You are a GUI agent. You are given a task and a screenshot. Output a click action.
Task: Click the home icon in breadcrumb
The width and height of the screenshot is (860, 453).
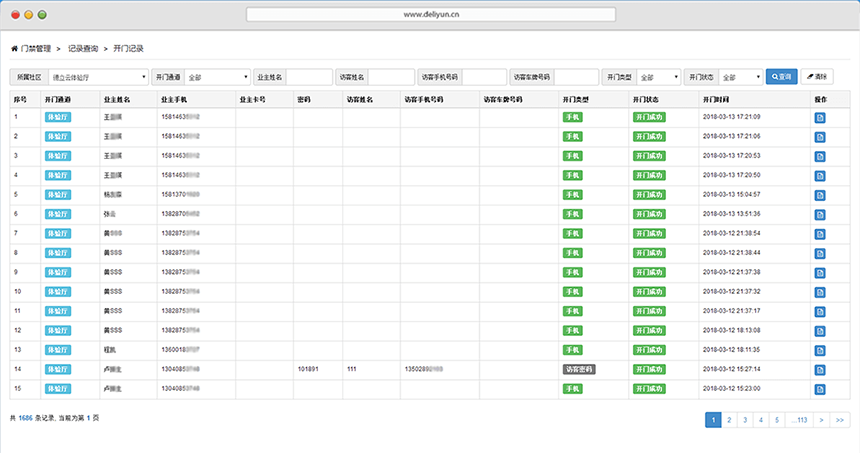(14, 49)
